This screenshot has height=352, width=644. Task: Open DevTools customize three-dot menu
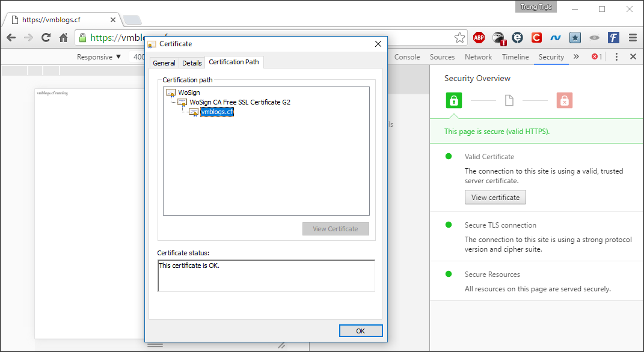point(616,57)
